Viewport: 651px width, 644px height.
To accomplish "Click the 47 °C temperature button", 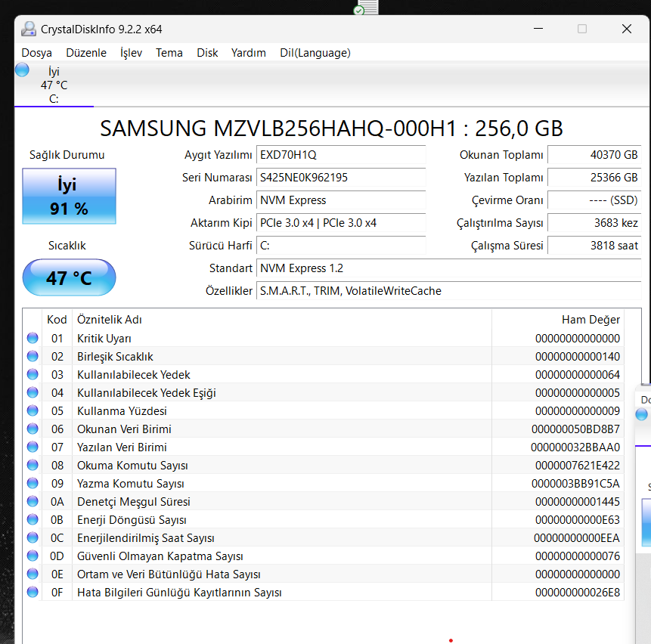I will 69,277.
